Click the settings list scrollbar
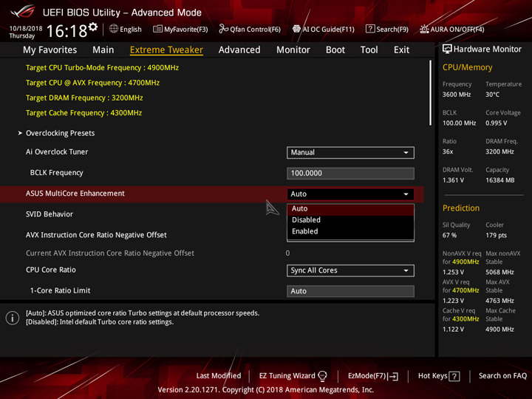This screenshot has height=399, width=532. 431,92
